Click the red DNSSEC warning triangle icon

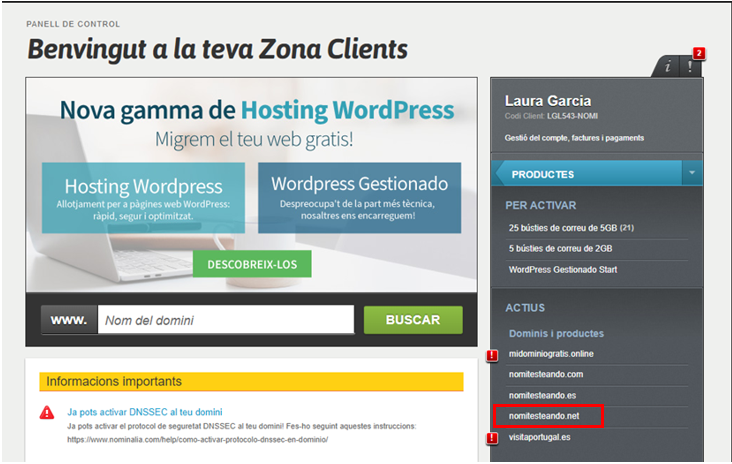point(47,412)
